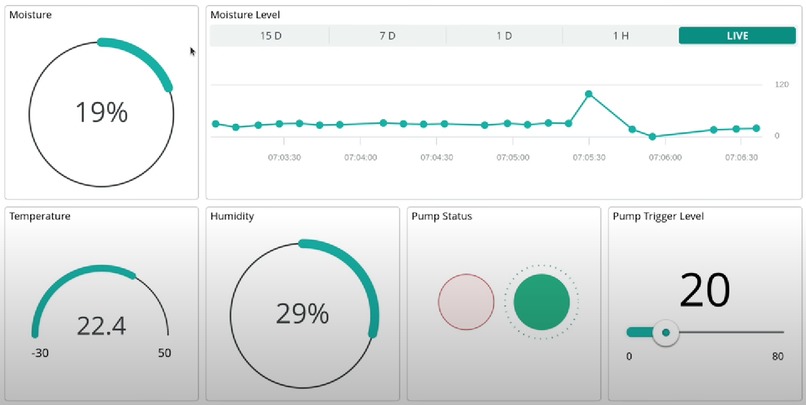
Task: Click the Pump Status widget title
Action: pyautogui.click(x=442, y=216)
